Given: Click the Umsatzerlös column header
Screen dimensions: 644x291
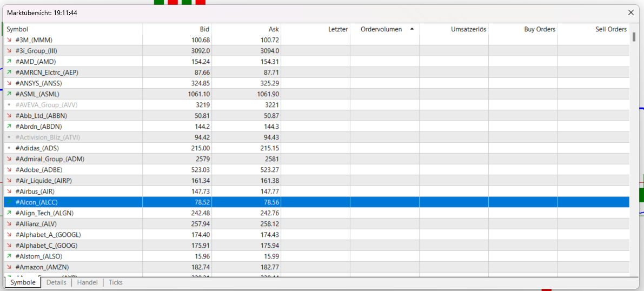Looking at the screenshot, I should (454, 30).
